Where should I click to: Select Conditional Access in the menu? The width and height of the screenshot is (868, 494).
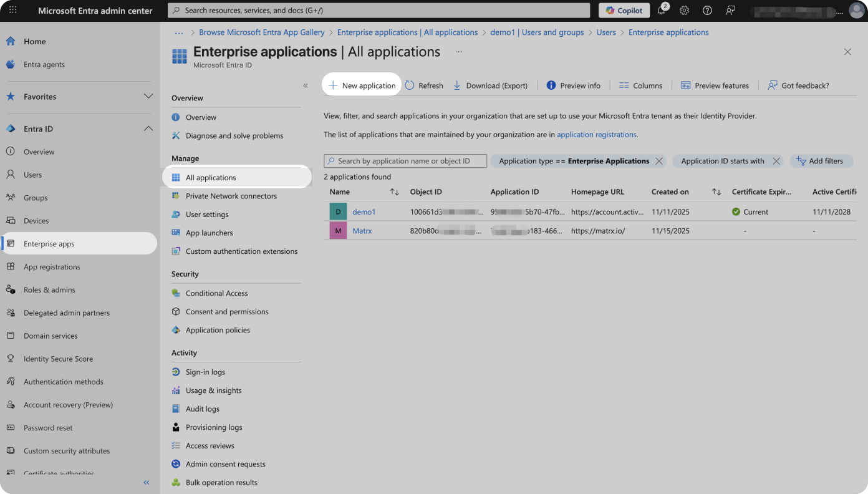(x=216, y=293)
